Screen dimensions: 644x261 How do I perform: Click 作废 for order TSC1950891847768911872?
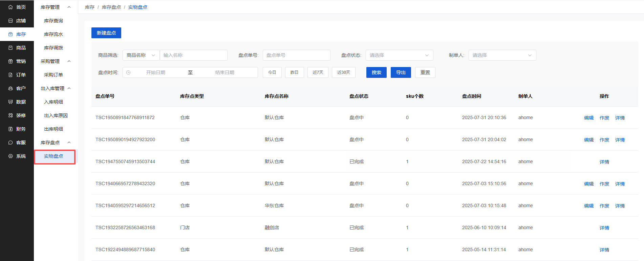604,118
